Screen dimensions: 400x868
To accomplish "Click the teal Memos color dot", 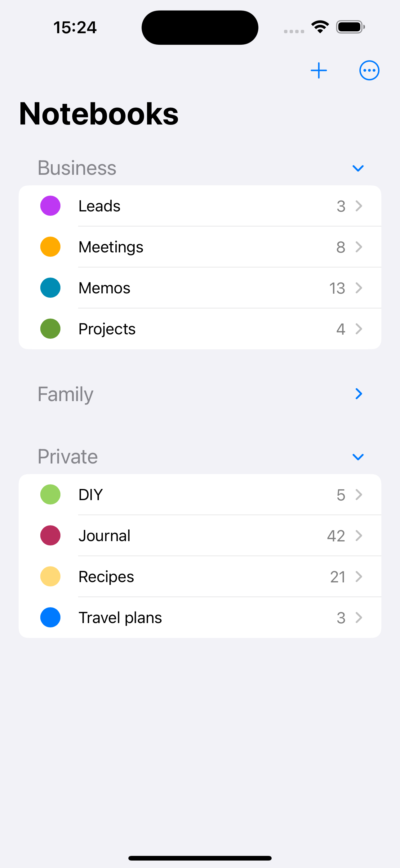I will (51, 288).
